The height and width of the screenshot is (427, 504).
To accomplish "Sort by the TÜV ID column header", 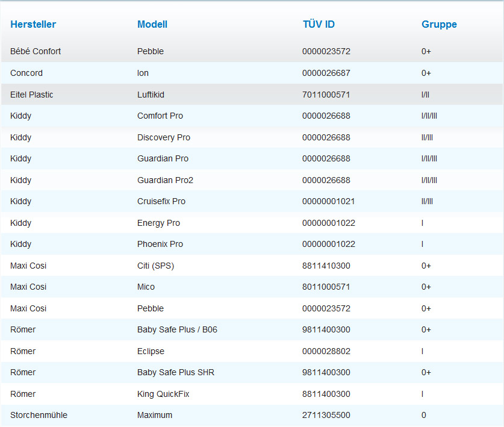I will click(x=319, y=25).
